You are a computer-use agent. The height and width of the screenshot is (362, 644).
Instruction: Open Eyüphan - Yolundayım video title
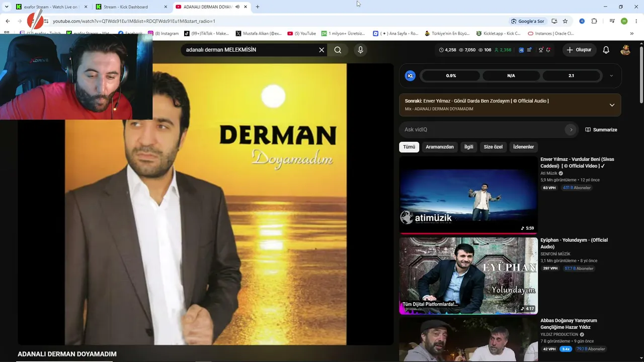pyautogui.click(x=574, y=243)
